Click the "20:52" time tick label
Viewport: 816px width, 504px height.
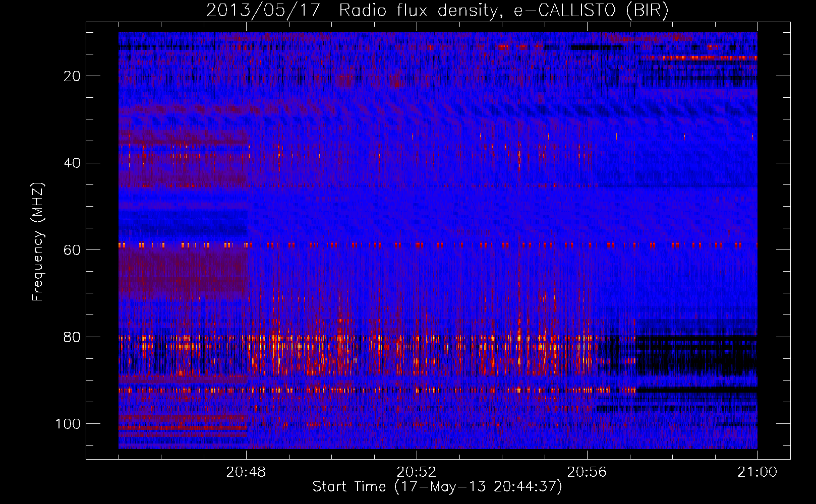417,472
